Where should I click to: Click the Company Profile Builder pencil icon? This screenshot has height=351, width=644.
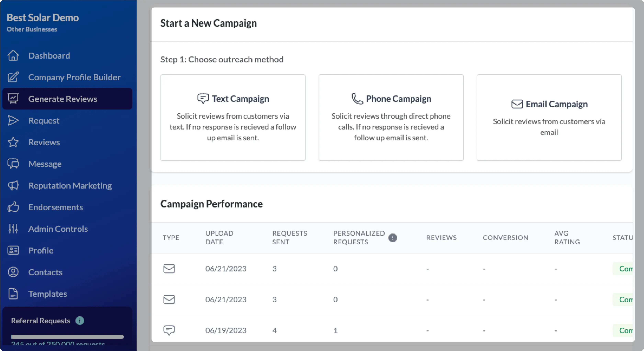click(13, 77)
